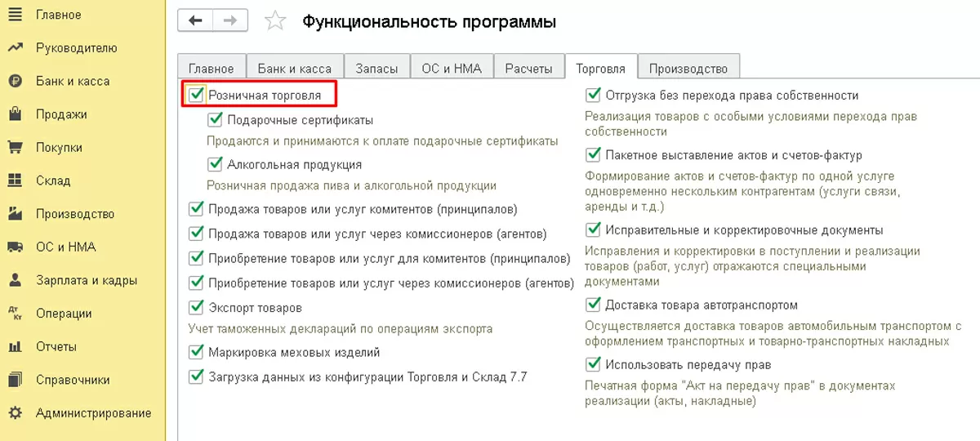This screenshot has width=980, height=441.
Task: Uncheck Алкогольная продукция checkbox
Action: [x=216, y=164]
